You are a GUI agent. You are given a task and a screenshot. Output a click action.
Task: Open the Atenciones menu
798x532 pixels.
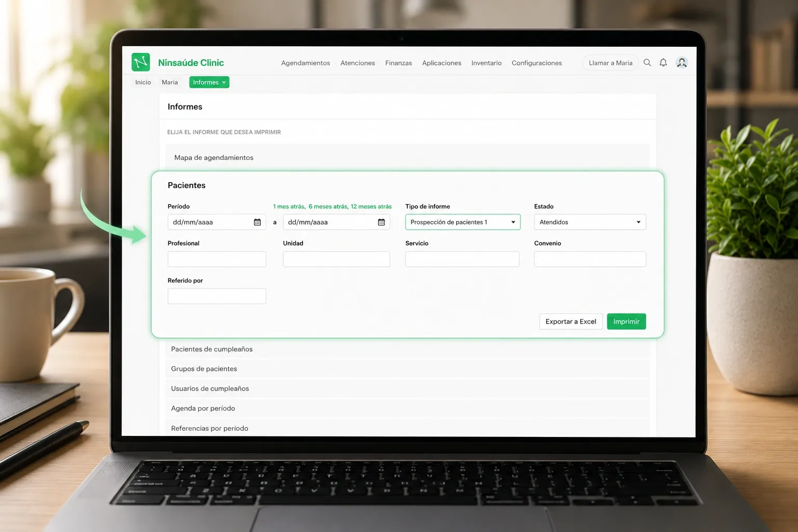[x=357, y=63]
